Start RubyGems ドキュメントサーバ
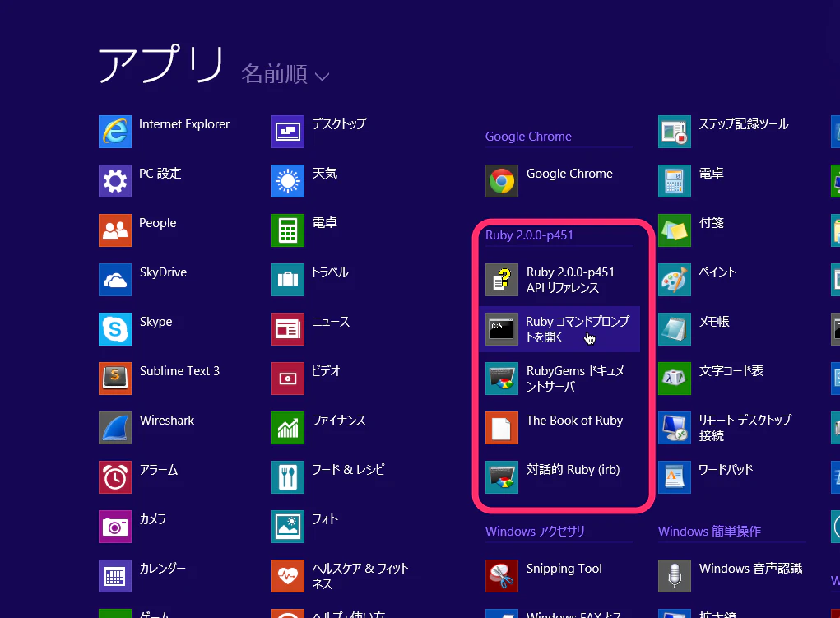 [555, 378]
